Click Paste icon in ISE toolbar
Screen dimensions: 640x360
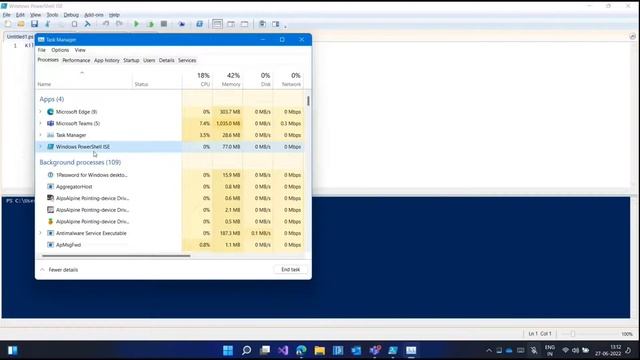(74, 24)
